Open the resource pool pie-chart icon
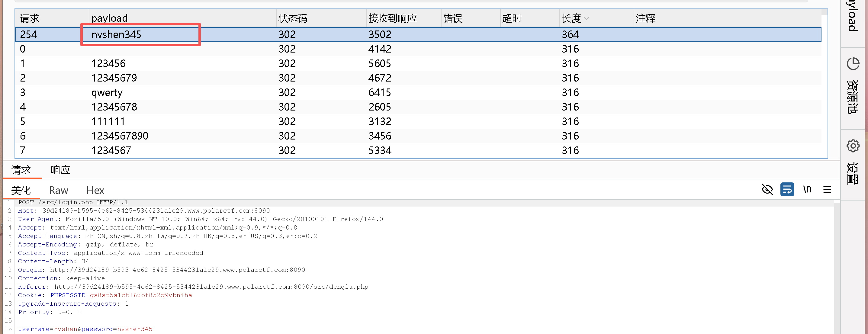 click(853, 64)
